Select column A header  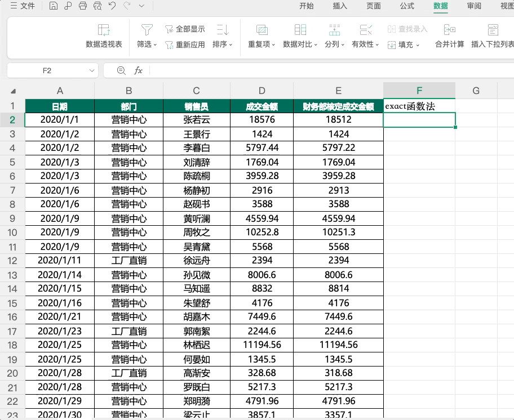[x=60, y=91]
